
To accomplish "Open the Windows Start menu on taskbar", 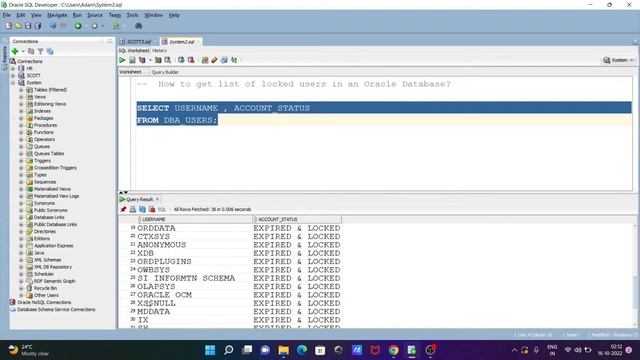I will [x=210, y=350].
